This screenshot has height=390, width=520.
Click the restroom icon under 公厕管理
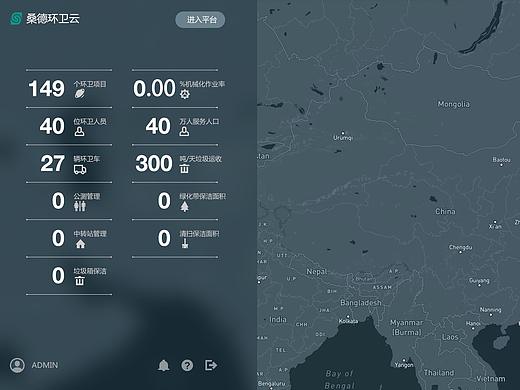point(80,206)
